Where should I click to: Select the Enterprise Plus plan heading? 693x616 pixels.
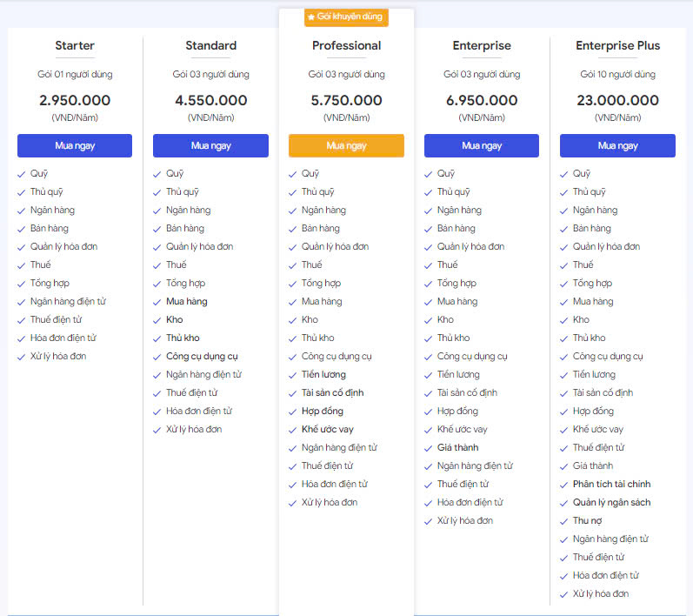(x=617, y=45)
